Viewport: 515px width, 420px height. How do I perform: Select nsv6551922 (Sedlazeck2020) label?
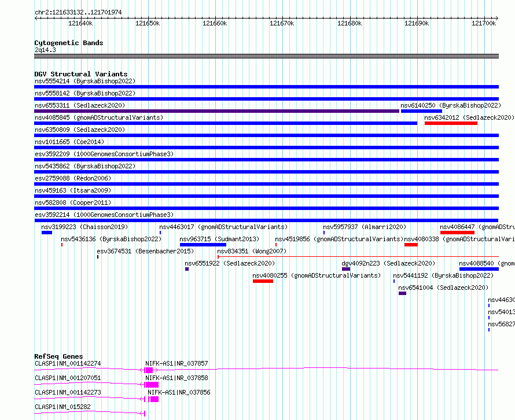(230, 263)
